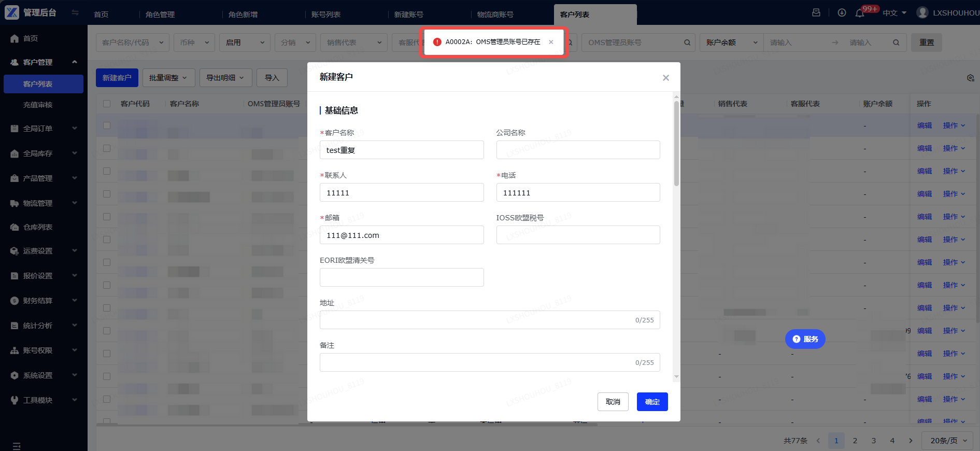The image size is (980, 451).
Task: Open the 批量调整 dropdown
Action: pos(168,78)
